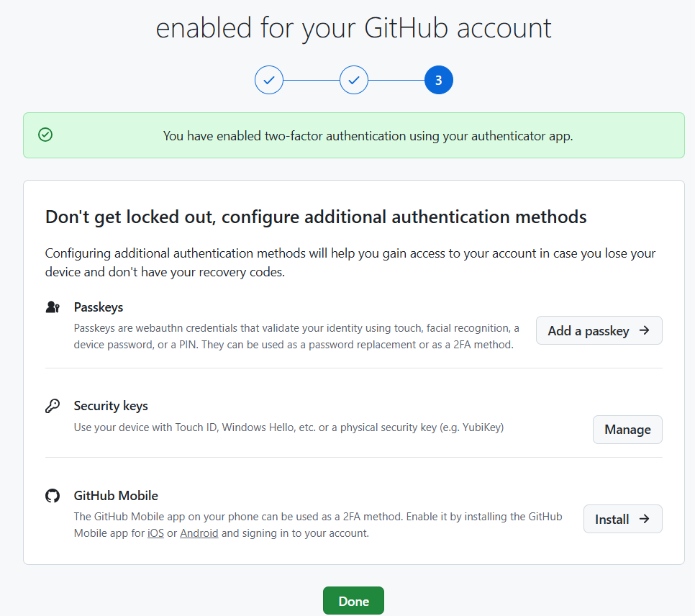
Task: Open the iOS app link
Action: click(x=155, y=533)
